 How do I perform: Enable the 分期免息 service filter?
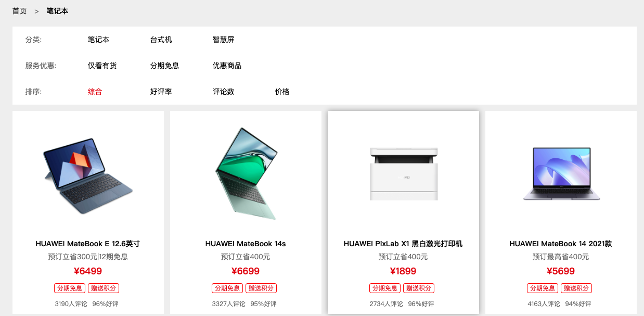[x=164, y=66]
